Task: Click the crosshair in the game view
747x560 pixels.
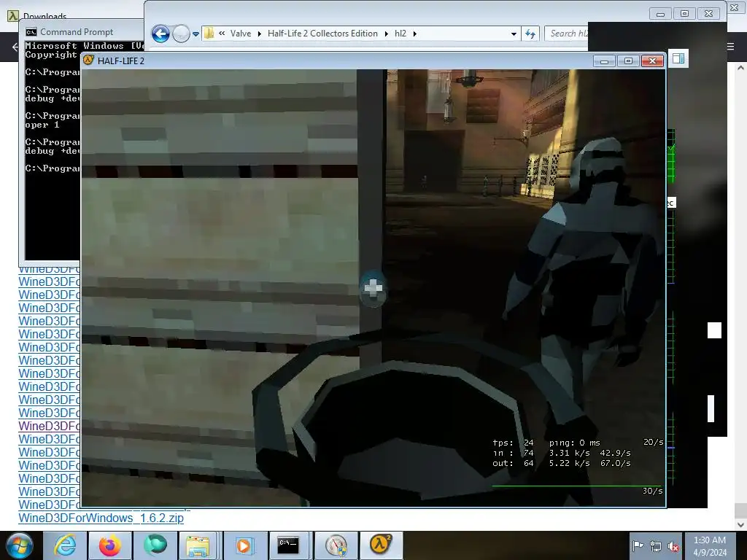Action: pyautogui.click(x=373, y=287)
